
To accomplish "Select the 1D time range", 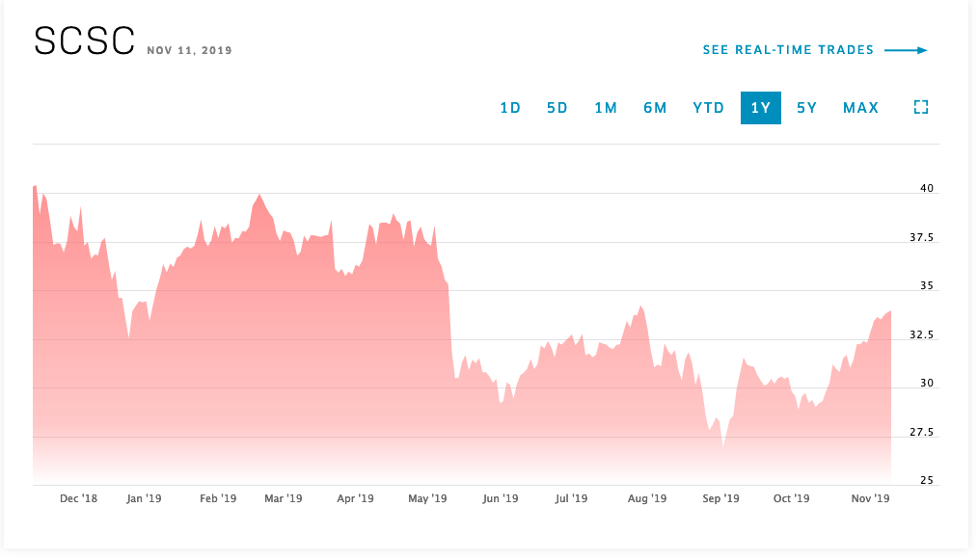I will tap(510, 107).
